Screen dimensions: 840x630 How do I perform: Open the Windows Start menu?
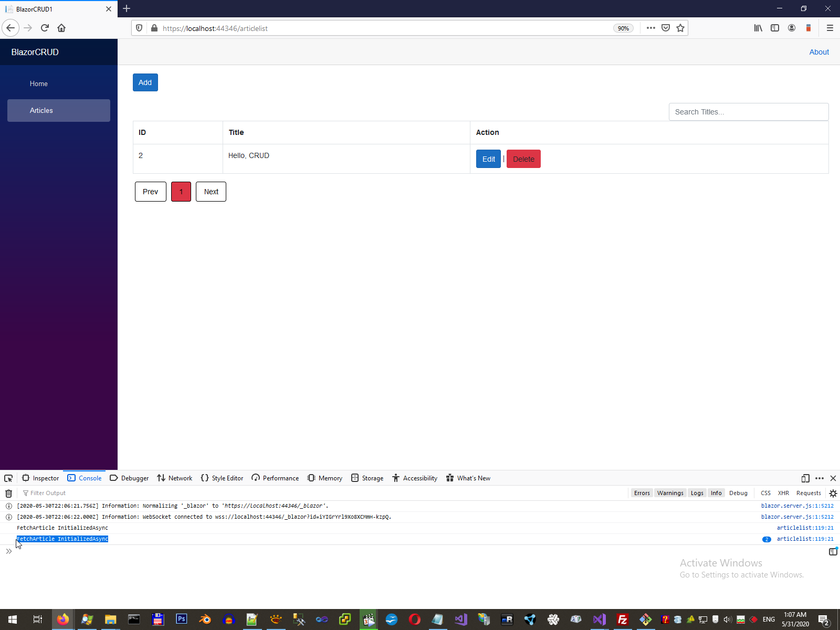13,619
